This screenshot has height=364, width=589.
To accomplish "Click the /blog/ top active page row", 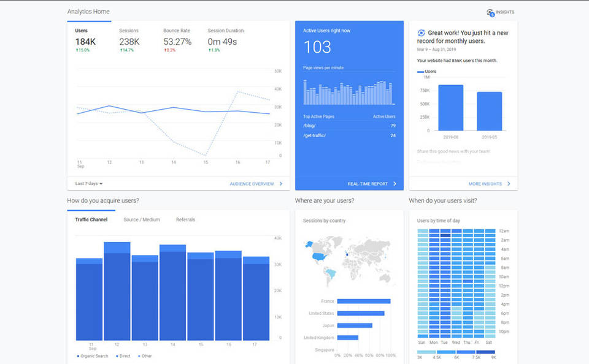I will point(349,126).
